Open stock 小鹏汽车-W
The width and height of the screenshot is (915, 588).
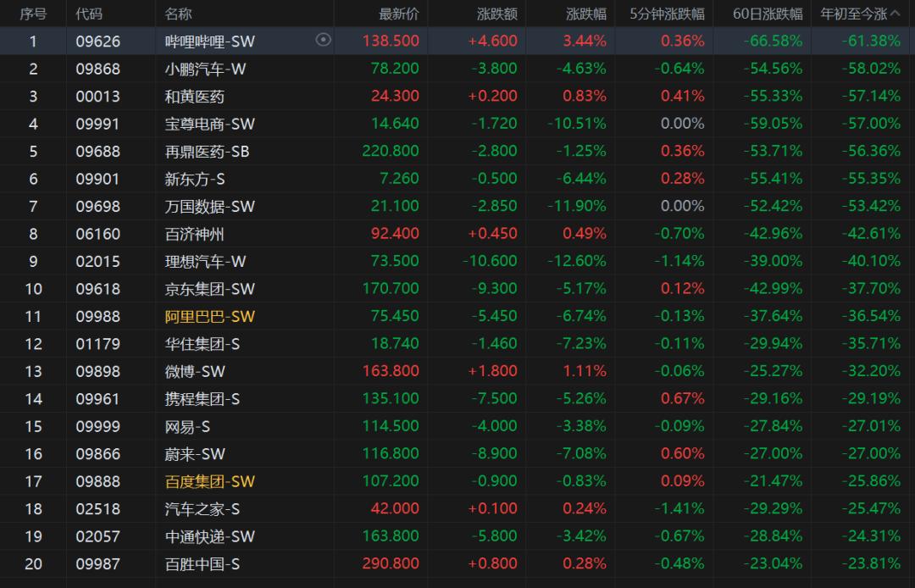205,69
